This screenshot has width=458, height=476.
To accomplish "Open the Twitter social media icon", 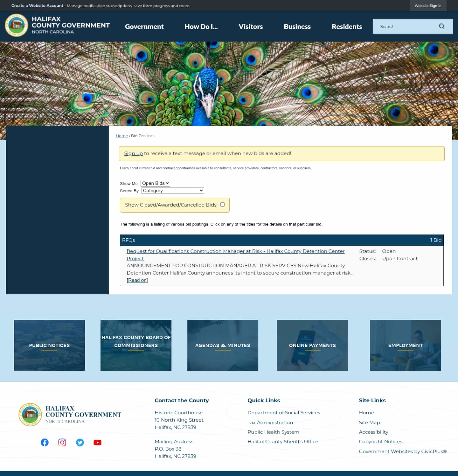I will click(80, 442).
